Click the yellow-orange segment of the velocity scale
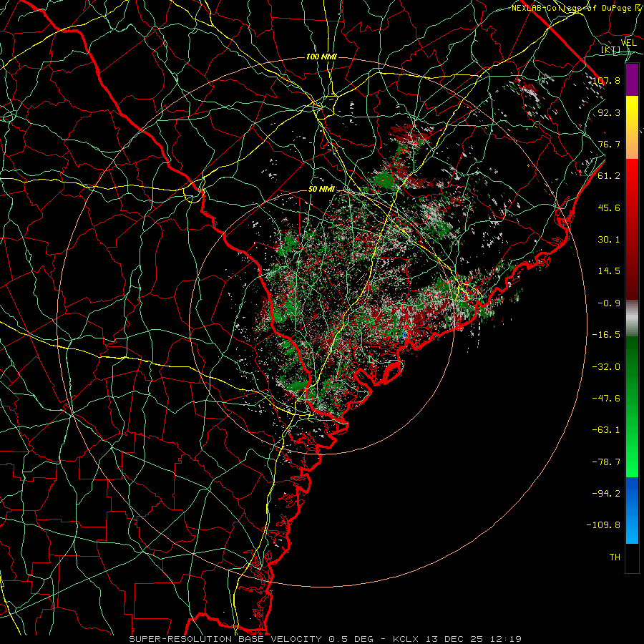Image resolution: width=644 pixels, height=644 pixels. 632,127
